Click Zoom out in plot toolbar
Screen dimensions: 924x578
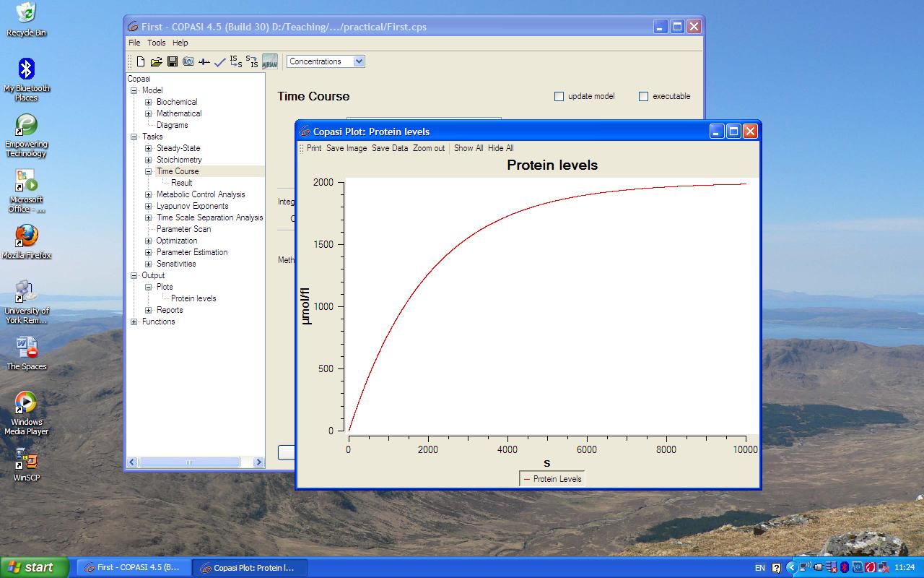pyautogui.click(x=429, y=148)
